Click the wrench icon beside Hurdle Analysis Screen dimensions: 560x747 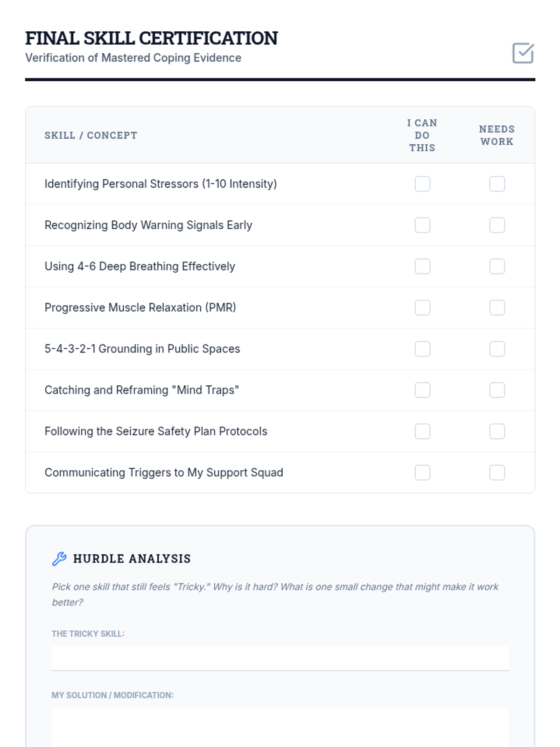pos(59,558)
